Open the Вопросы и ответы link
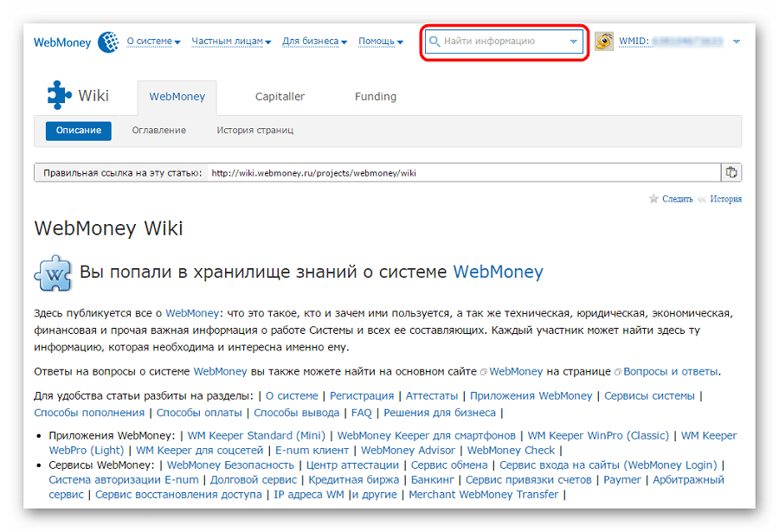The width and height of the screenshot is (779, 532). click(x=670, y=372)
